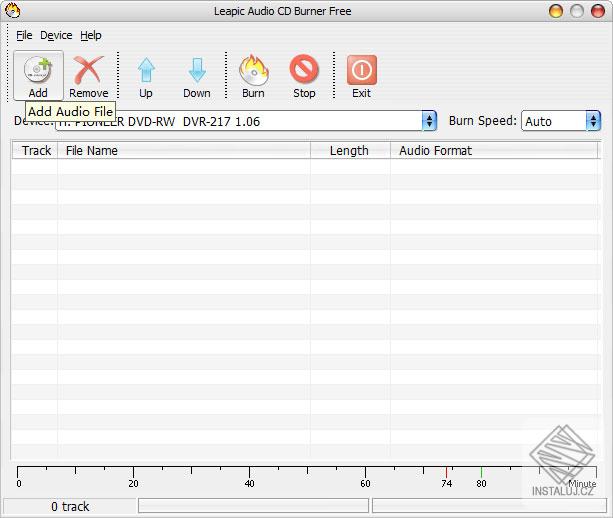Screen dimensions: 613x518
Task: Remove selected track with red X icon
Action: click(x=89, y=75)
